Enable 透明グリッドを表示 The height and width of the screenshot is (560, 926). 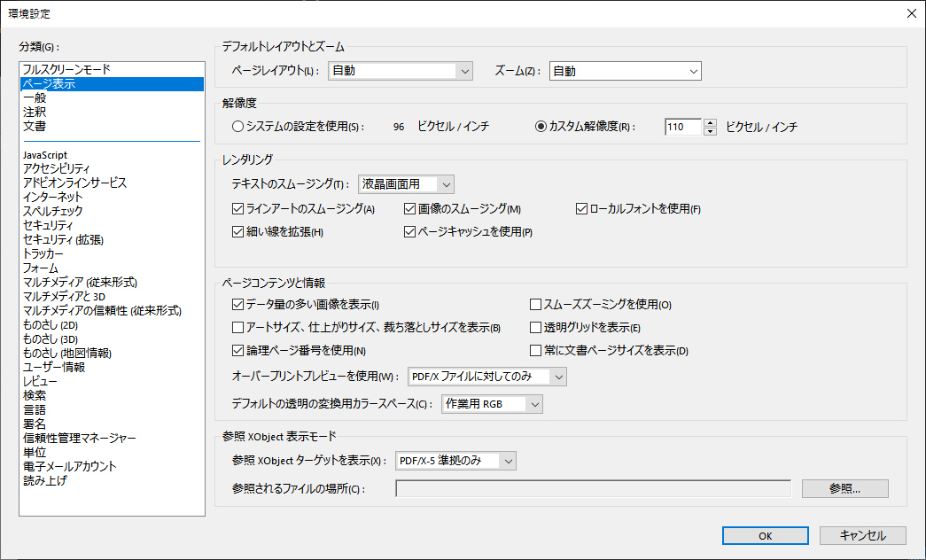pyautogui.click(x=534, y=326)
